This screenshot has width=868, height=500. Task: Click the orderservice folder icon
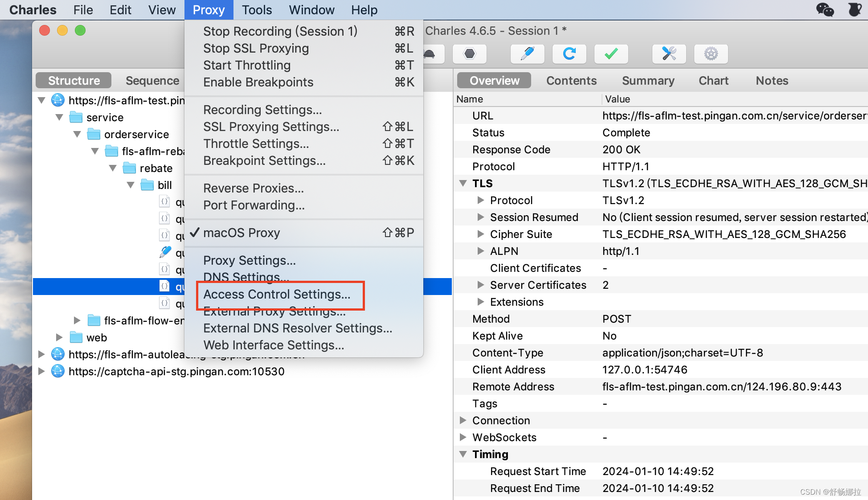(x=94, y=134)
